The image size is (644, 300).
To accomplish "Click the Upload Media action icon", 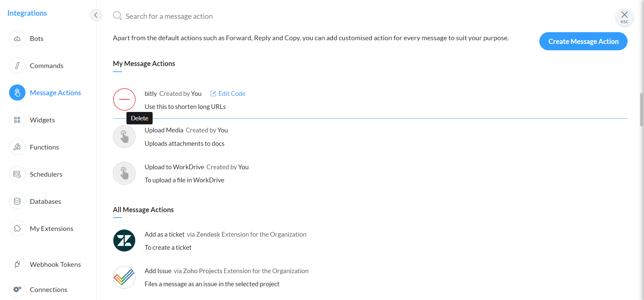I will click(124, 136).
